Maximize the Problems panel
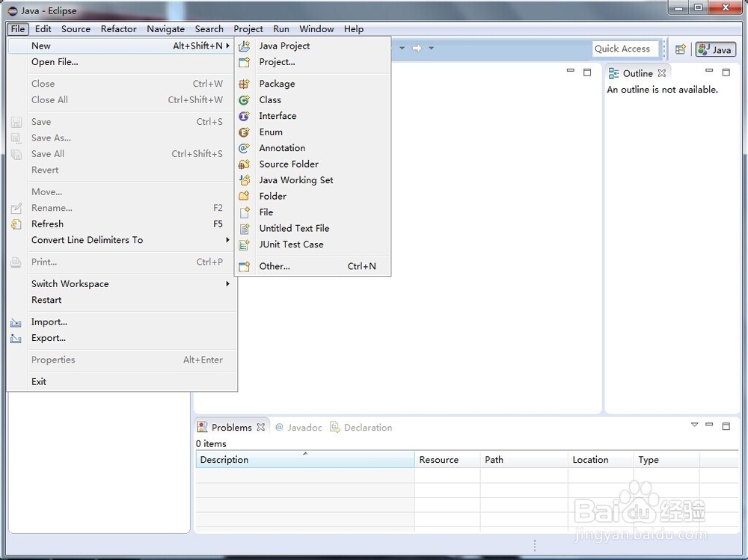The width and height of the screenshot is (748, 560). click(x=726, y=426)
